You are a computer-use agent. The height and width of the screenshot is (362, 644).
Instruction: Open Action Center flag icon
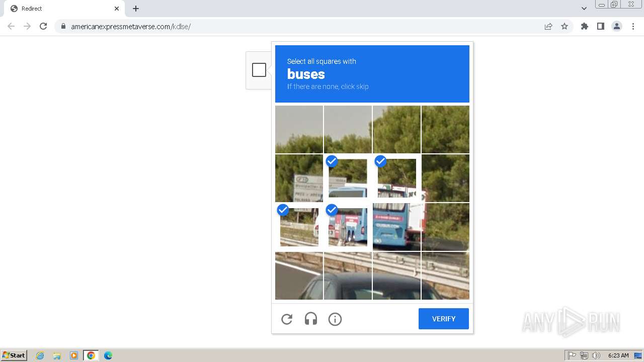pos(572,355)
